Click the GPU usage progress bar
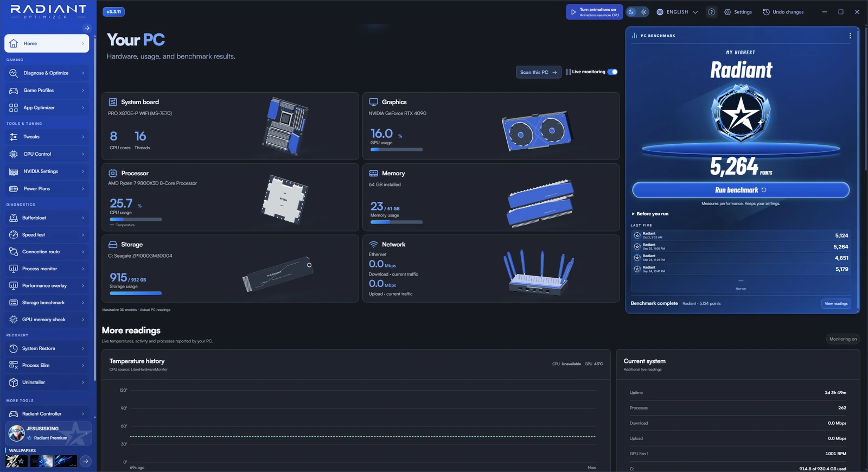The height and width of the screenshot is (472, 868). (x=397, y=149)
